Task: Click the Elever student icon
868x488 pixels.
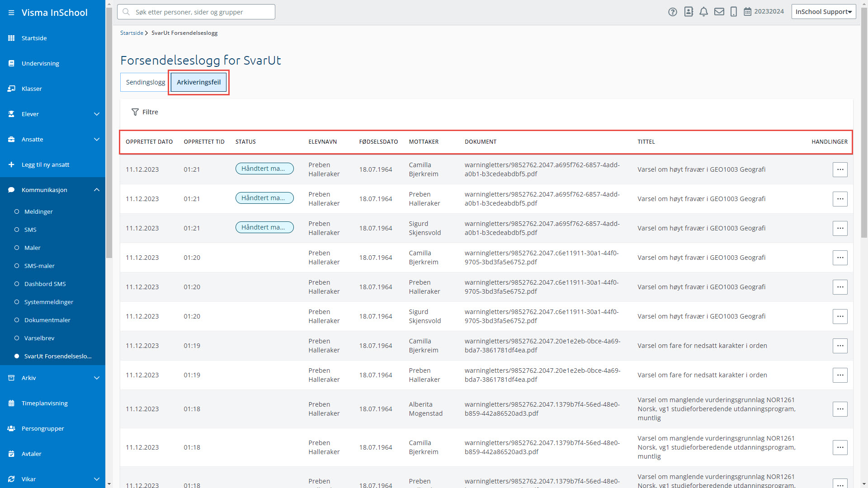Action: [x=11, y=114]
